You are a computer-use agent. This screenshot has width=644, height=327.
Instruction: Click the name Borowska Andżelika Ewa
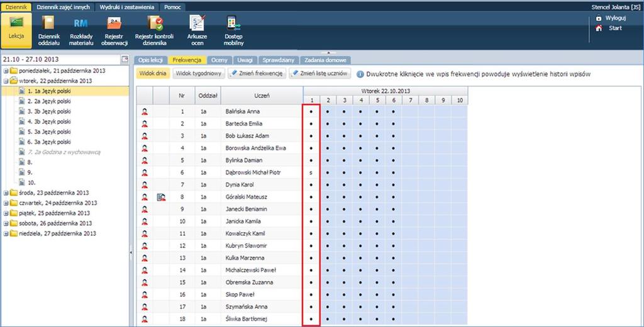click(x=255, y=148)
